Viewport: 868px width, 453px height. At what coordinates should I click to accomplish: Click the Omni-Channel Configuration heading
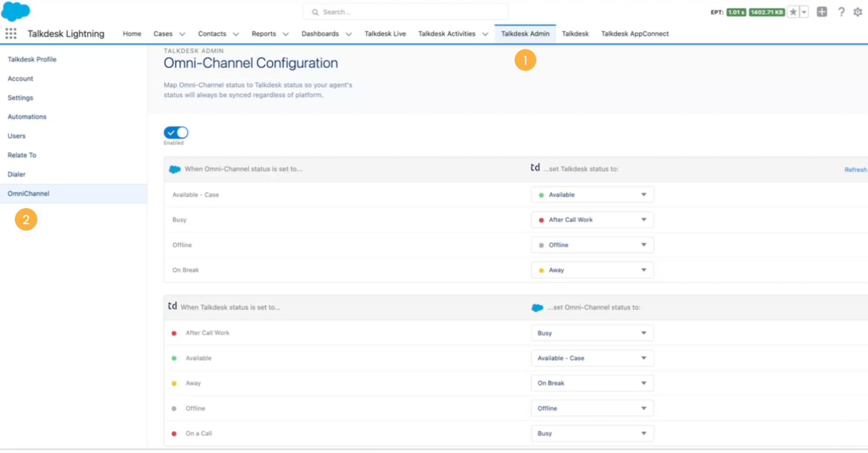click(x=251, y=63)
